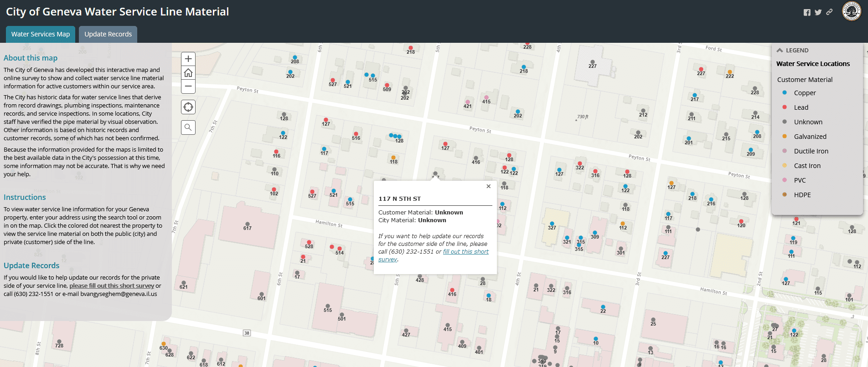Click the 'Instructions' heading

click(x=25, y=197)
